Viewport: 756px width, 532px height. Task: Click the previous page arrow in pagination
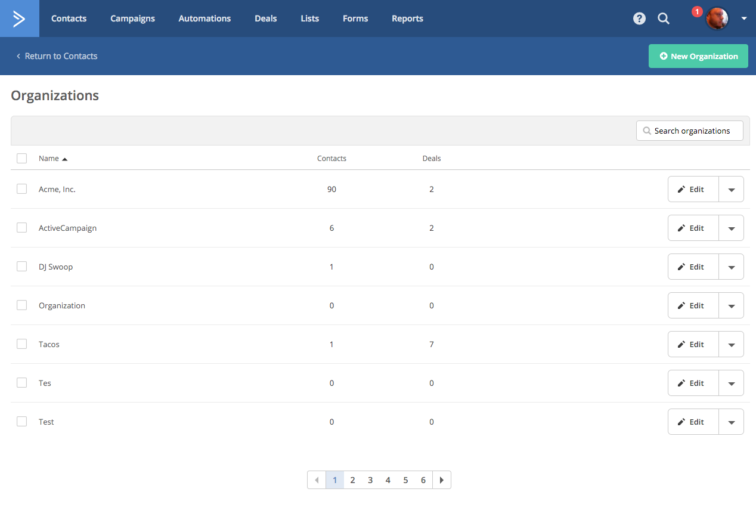[317, 480]
